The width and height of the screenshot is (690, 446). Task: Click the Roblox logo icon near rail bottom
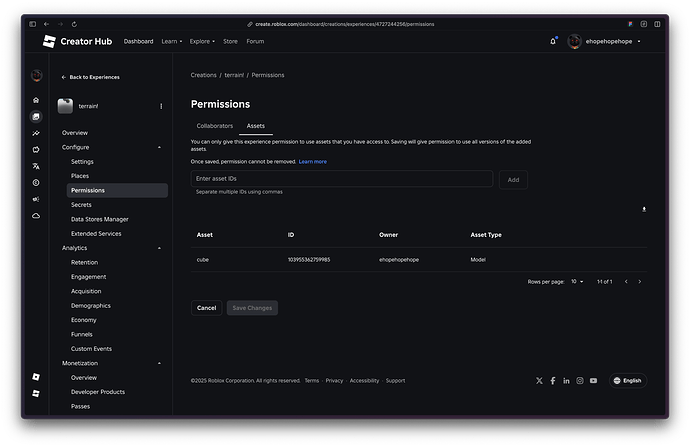[x=36, y=377]
